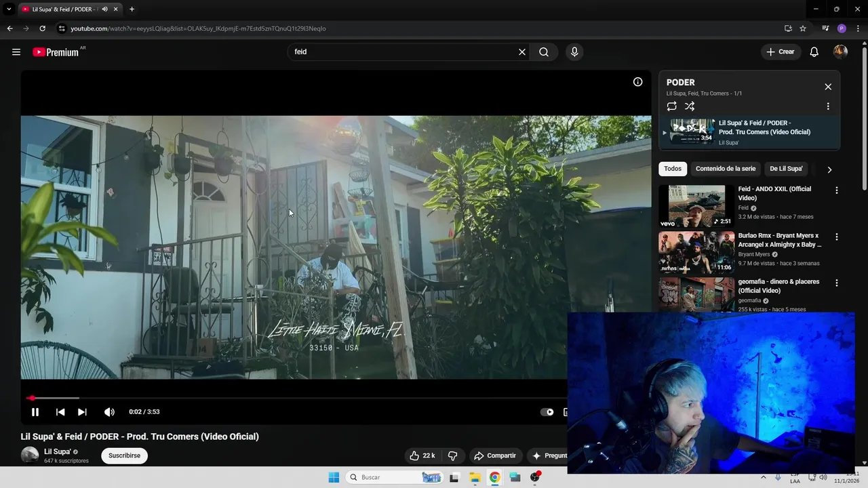Like the video with 22 k
Screen dimensions: 868x488
coord(422,455)
